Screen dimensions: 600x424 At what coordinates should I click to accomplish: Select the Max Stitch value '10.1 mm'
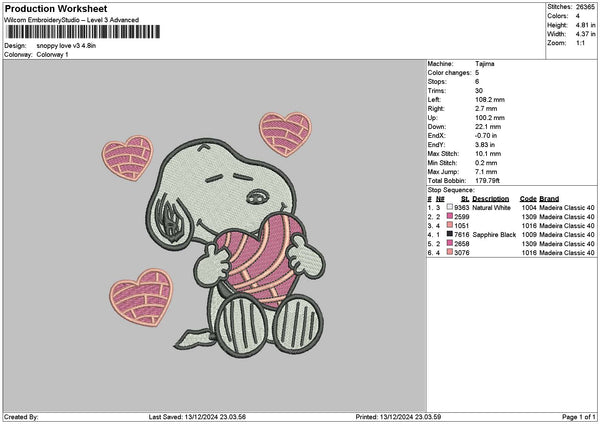pyautogui.click(x=488, y=154)
